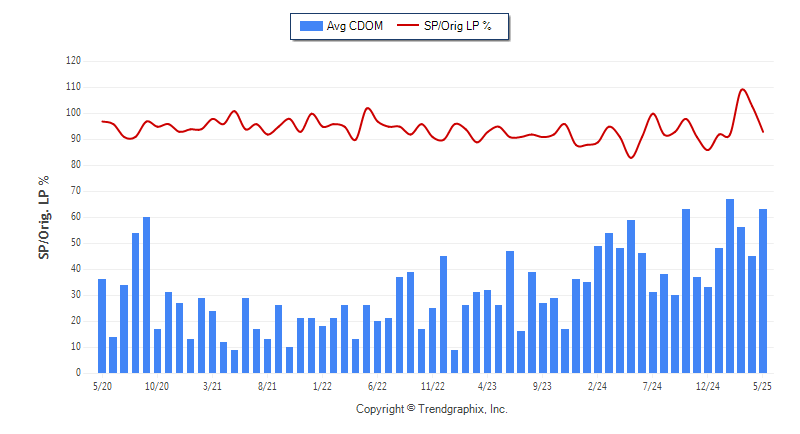Click the 6/22 x-axis label
800x434 pixels.
pos(377,387)
